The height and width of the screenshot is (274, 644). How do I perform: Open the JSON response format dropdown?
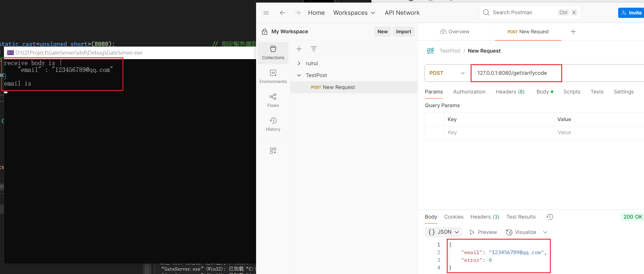pyautogui.click(x=443, y=232)
